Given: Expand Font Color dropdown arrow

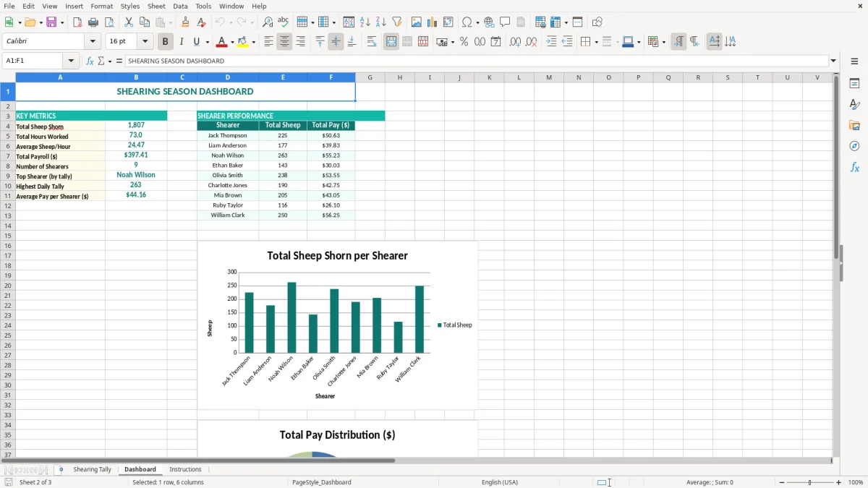Looking at the screenshot, I should 231,42.
